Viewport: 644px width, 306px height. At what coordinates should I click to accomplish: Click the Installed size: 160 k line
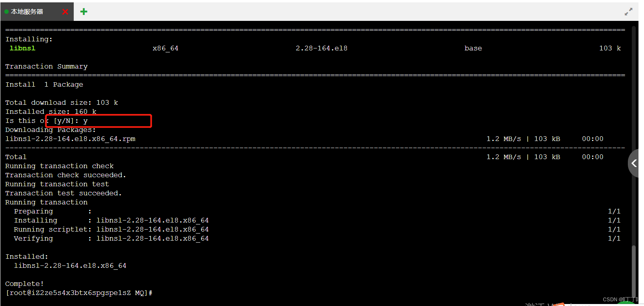pyautogui.click(x=51, y=111)
